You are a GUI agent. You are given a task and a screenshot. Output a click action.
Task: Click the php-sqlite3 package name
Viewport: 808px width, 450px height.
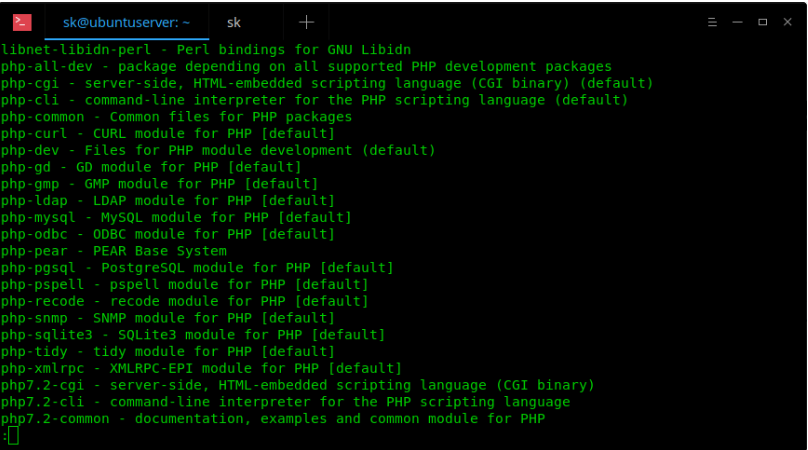47,335
